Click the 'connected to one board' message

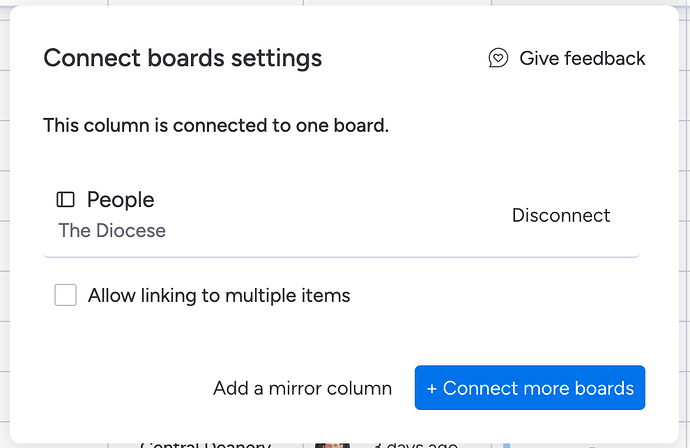tap(215, 126)
